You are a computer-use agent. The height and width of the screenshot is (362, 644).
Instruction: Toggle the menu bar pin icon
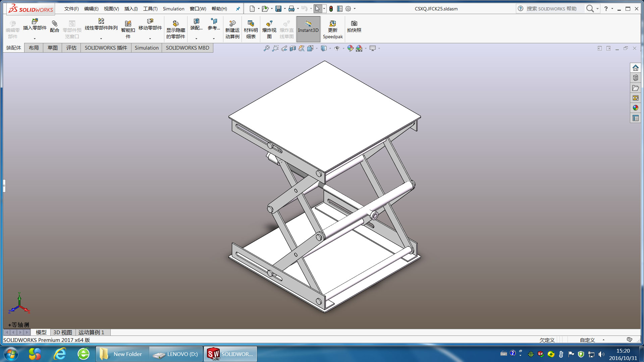tap(238, 9)
